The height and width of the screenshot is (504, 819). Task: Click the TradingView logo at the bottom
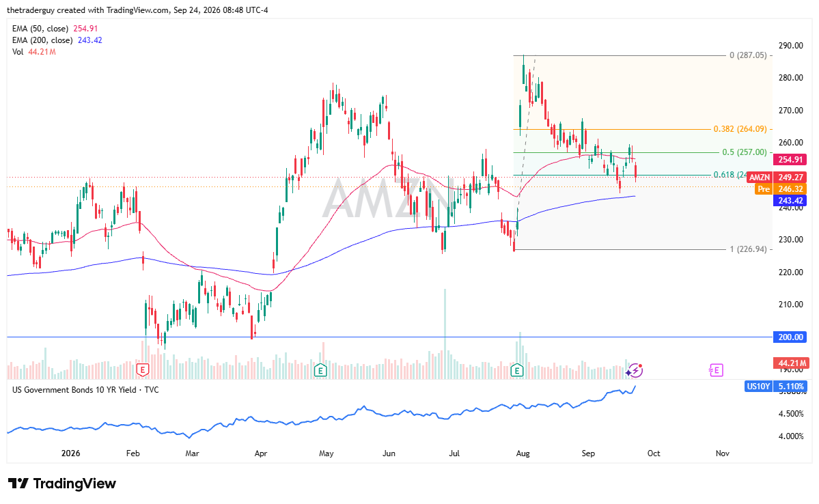[x=62, y=484]
